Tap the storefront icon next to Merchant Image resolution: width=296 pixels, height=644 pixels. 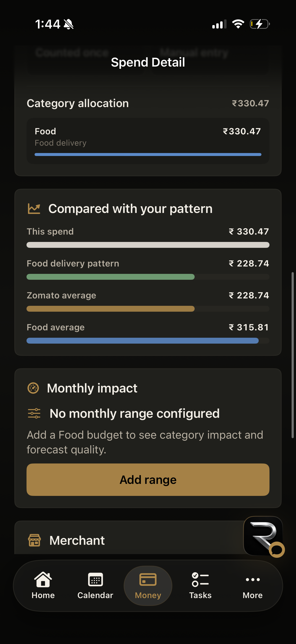click(x=34, y=540)
